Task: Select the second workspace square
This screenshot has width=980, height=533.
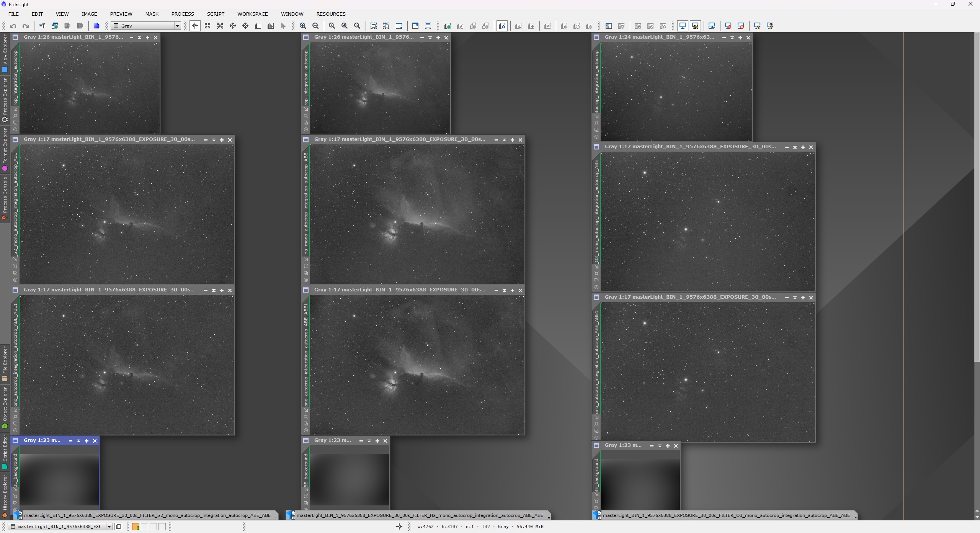Action: (x=144, y=527)
